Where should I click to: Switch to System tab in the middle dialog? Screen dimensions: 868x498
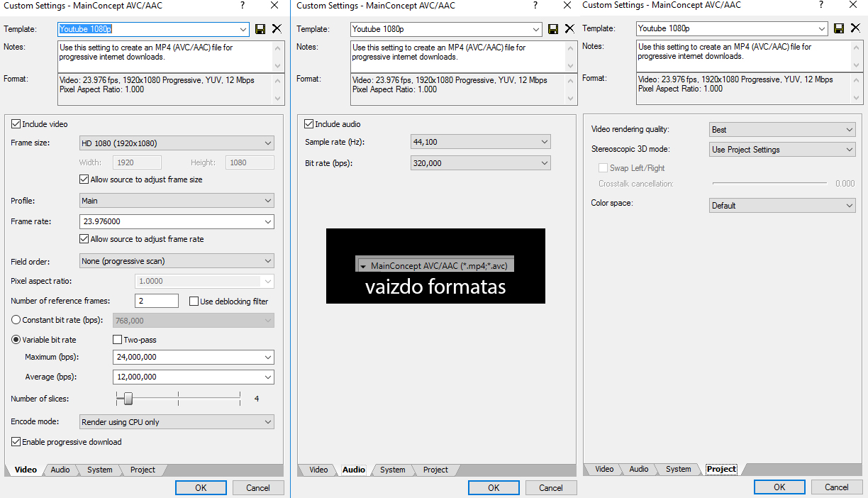pyautogui.click(x=393, y=470)
